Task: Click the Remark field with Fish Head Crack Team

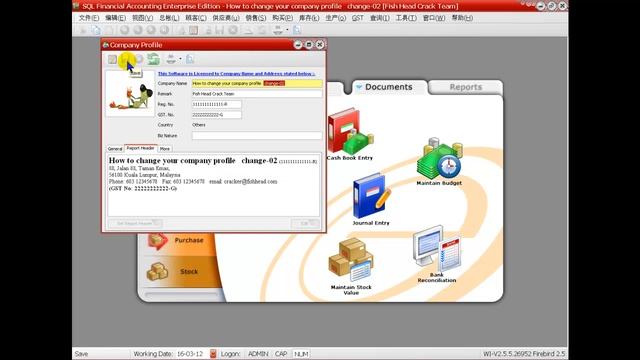Action: 257,94
